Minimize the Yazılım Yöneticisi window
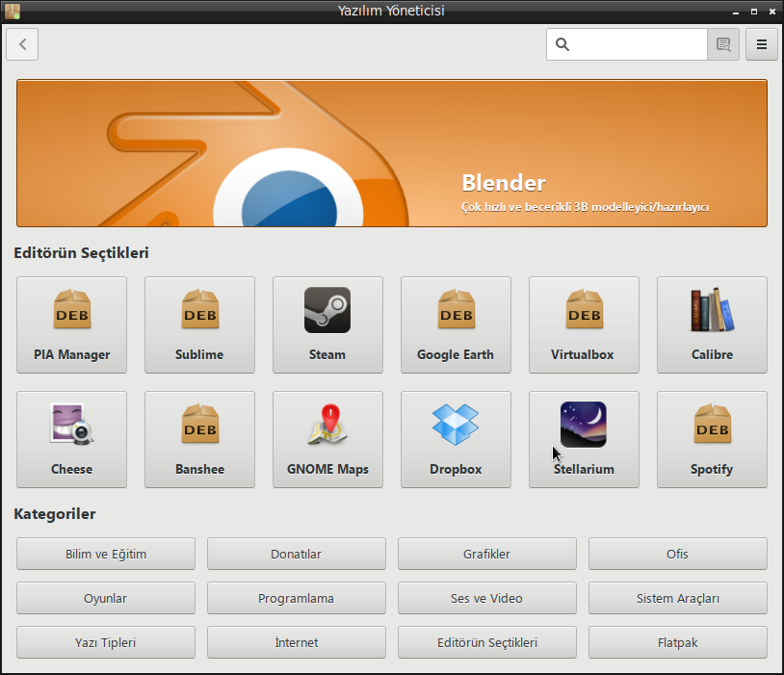784x675 pixels. [736, 12]
